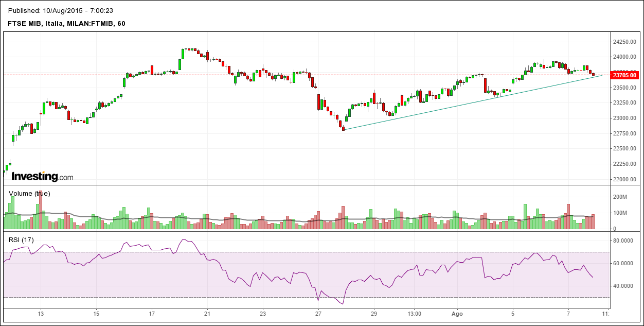Select the RSI (17) indicator label
Screen dimensions: 644x326
(21, 239)
